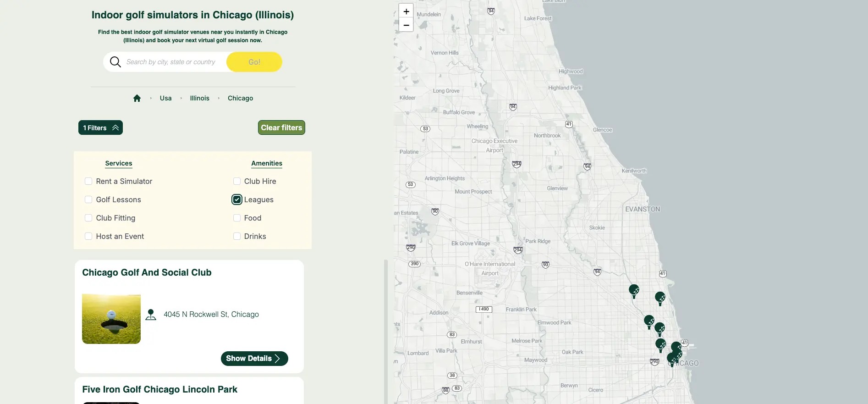Click the Clear filters button
Image resolution: width=868 pixels, height=404 pixels.
click(x=281, y=127)
